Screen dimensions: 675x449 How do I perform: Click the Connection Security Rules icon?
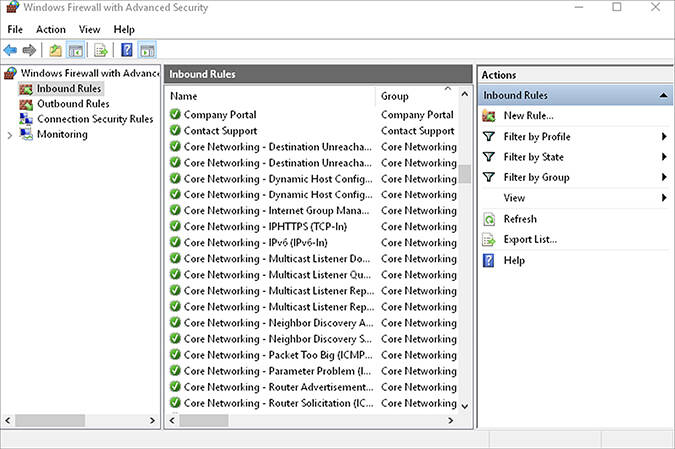coord(26,119)
